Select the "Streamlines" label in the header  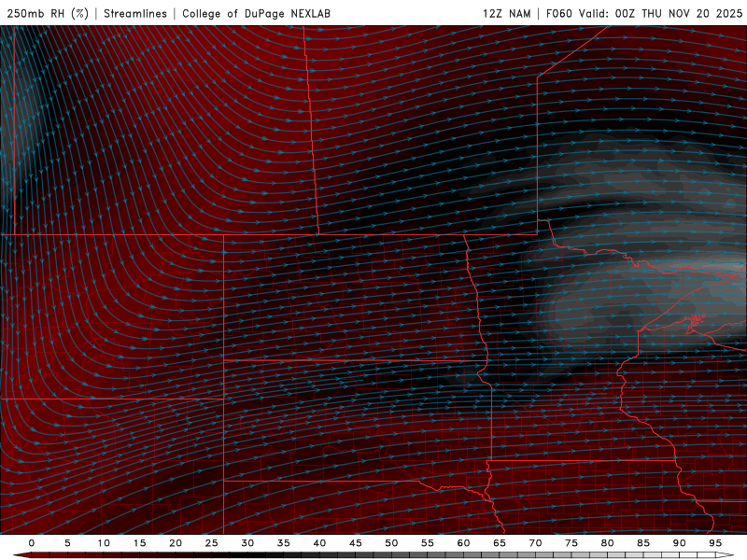click(135, 13)
